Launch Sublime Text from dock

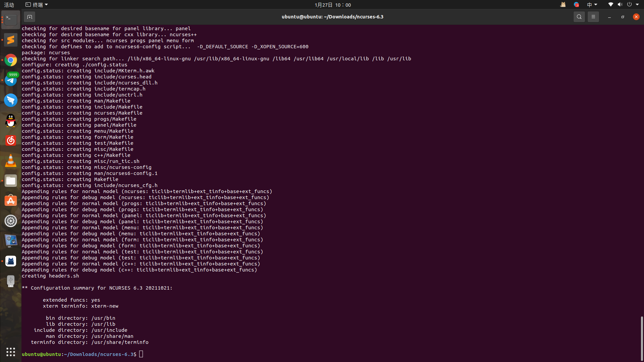[11, 40]
